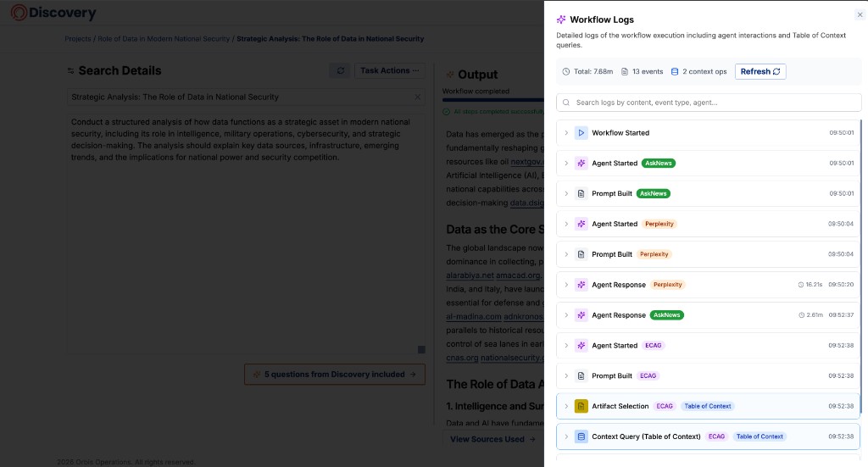
Task: Expand the Agent Response AskNews entry
Action: [x=565, y=315]
